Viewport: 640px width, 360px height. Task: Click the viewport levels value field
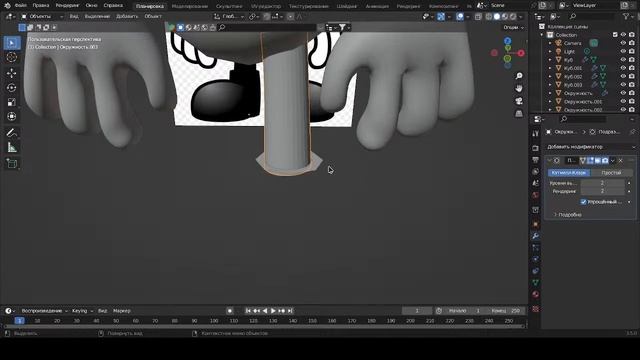click(x=602, y=183)
